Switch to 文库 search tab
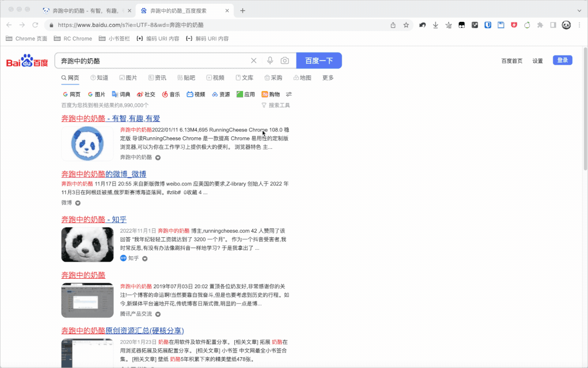 (245, 77)
